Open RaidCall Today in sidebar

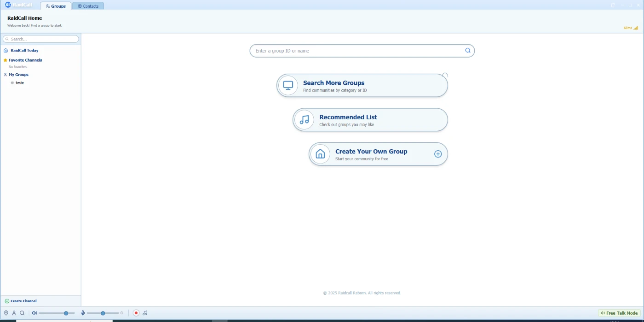[24, 51]
